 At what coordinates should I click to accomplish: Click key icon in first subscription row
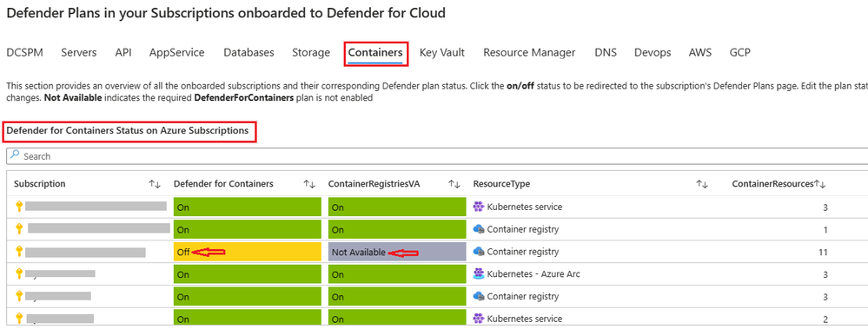tap(19, 207)
